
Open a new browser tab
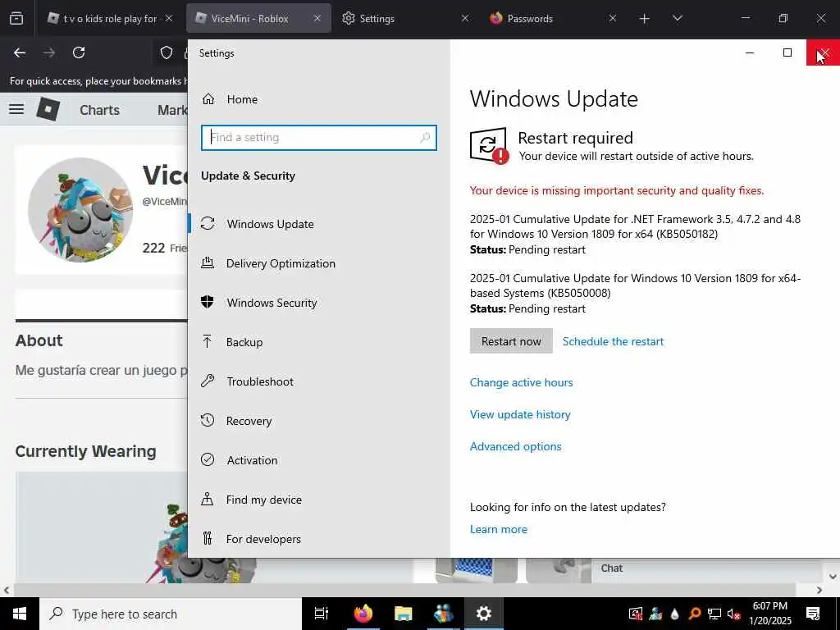point(645,19)
